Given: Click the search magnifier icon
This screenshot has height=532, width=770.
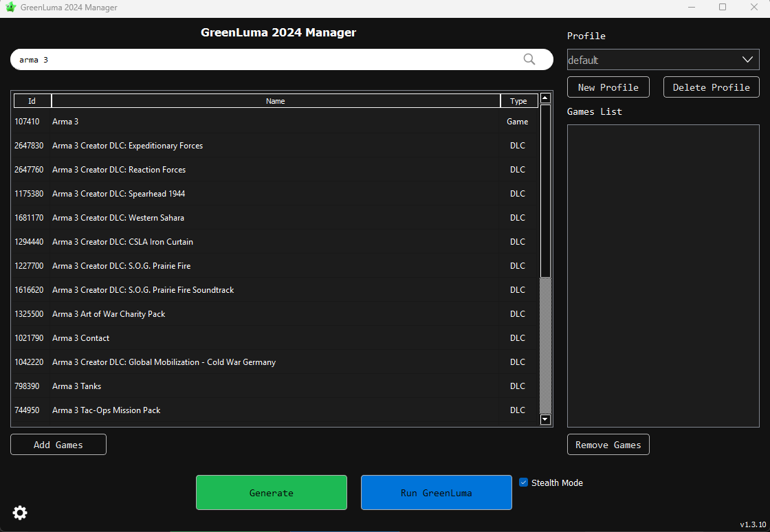Looking at the screenshot, I should (529, 59).
